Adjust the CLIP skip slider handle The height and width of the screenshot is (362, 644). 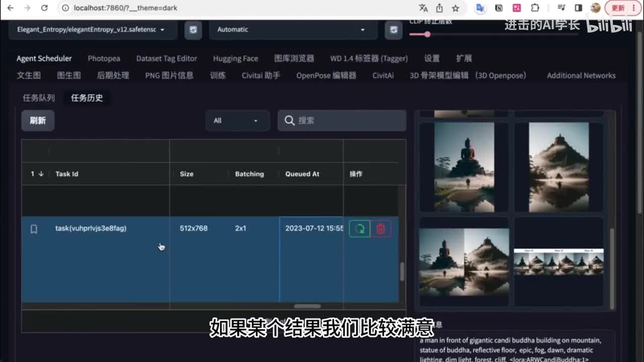427,34
